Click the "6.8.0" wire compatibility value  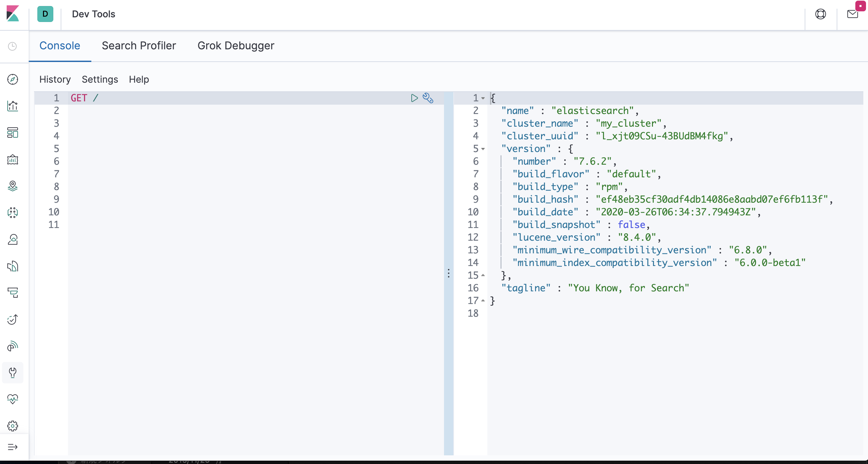click(x=748, y=250)
